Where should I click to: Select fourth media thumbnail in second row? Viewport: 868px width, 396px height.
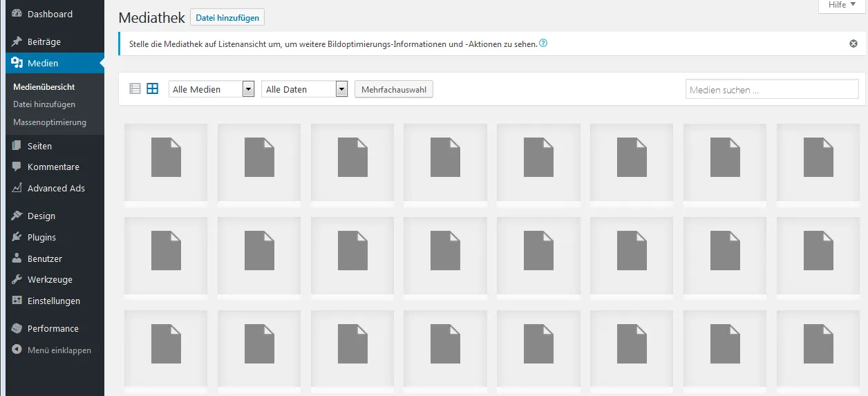445,257
